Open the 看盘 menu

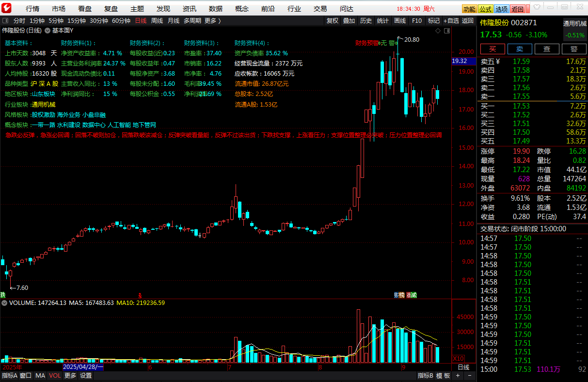[x=85, y=9]
